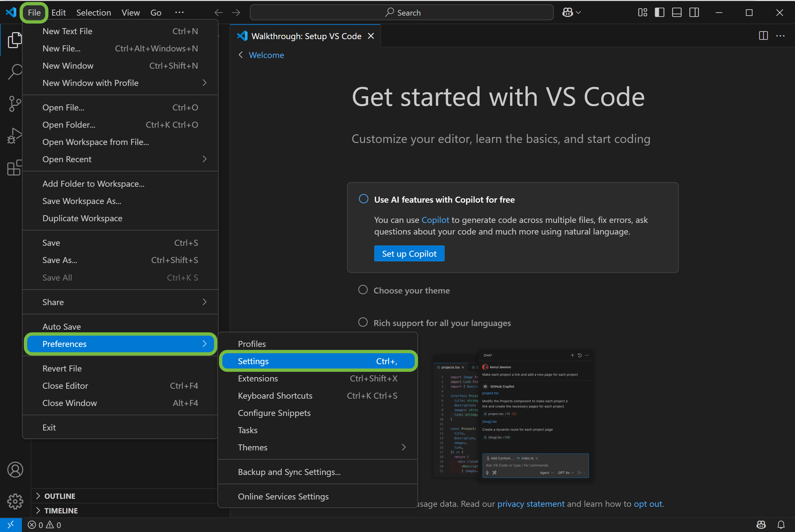Open the Extensions view in activity bar
Screen dimensions: 795x532
[15, 167]
